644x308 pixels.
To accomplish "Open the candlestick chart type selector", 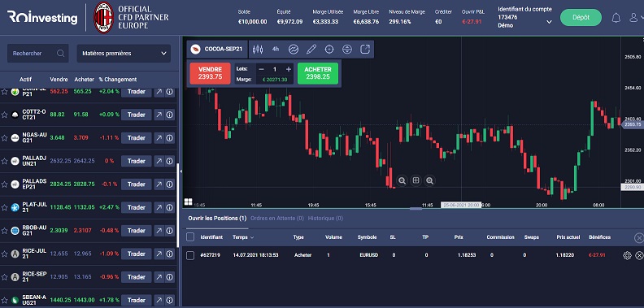I will tap(258, 50).
